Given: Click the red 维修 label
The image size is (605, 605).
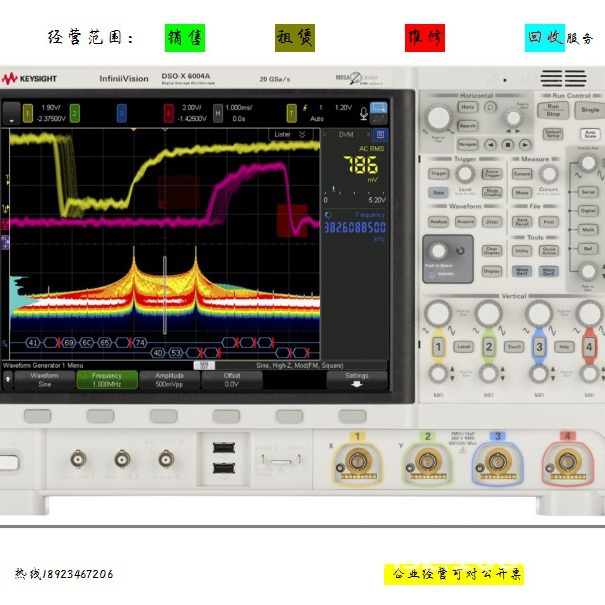Looking at the screenshot, I should click(x=425, y=38).
